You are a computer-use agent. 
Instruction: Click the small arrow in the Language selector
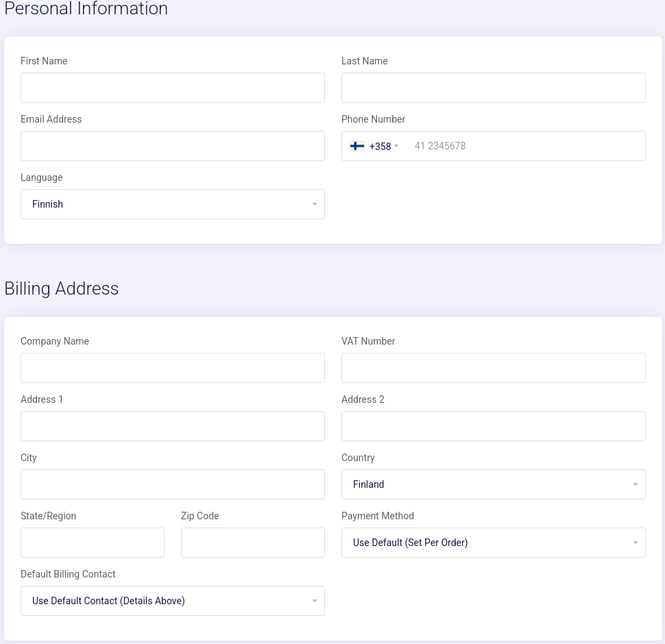coord(315,204)
